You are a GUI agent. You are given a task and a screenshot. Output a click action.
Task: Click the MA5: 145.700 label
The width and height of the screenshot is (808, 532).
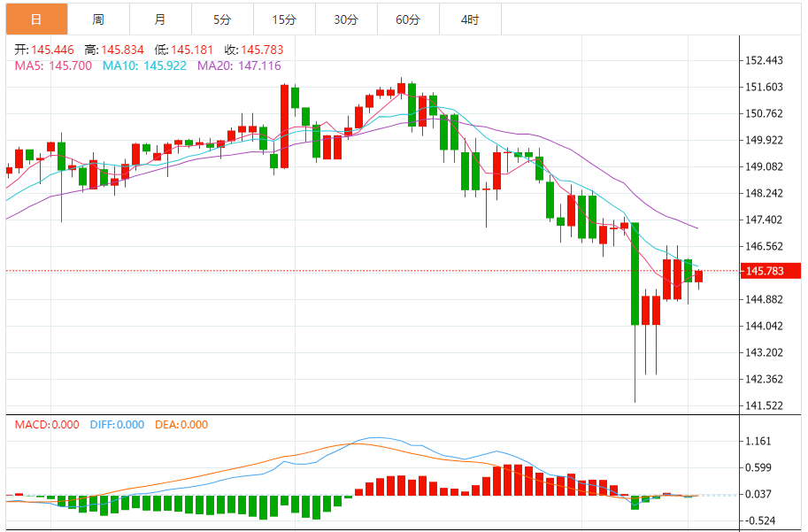coord(53,66)
